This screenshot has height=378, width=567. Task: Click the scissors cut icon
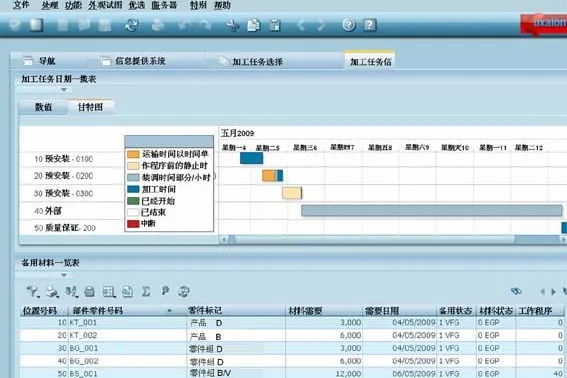point(232,25)
